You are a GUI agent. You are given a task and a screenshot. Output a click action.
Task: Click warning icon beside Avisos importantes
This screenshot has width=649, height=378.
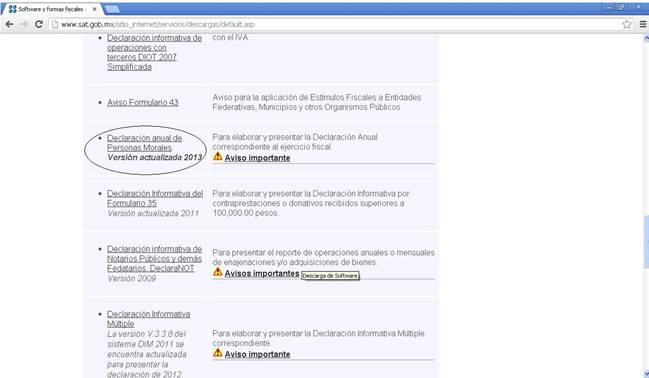click(x=217, y=272)
